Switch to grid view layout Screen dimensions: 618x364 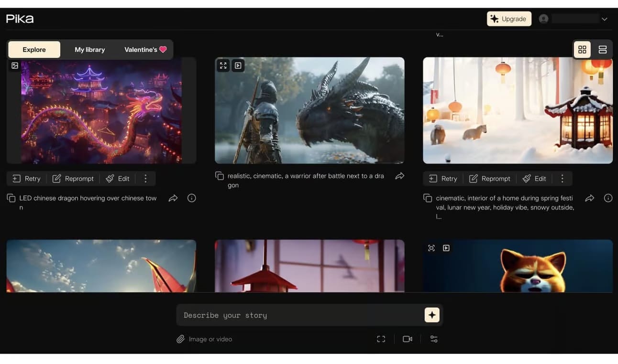(582, 49)
